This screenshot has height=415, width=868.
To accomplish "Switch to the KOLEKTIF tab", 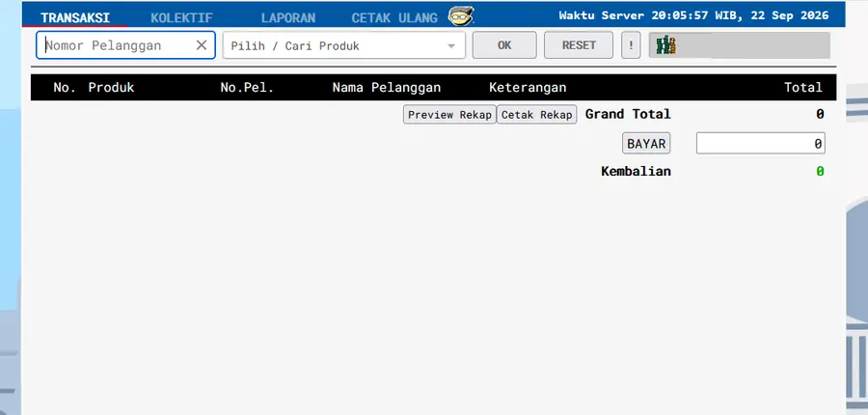I will point(181,17).
